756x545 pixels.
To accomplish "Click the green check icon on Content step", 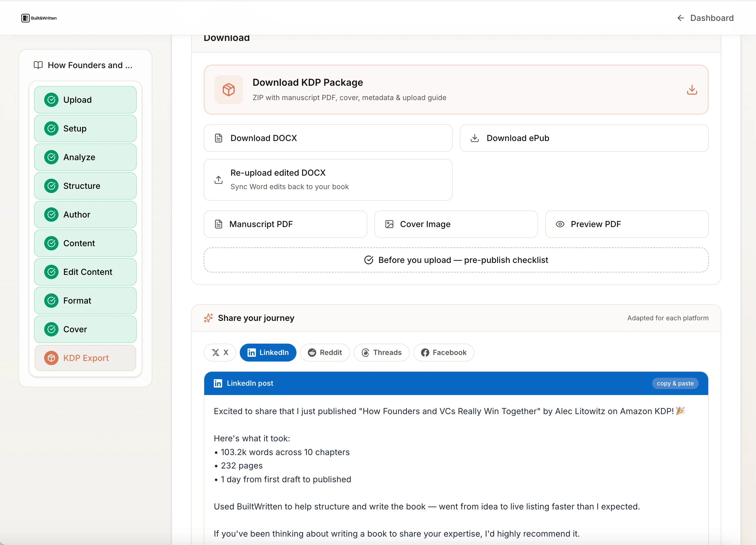I will click(x=51, y=243).
